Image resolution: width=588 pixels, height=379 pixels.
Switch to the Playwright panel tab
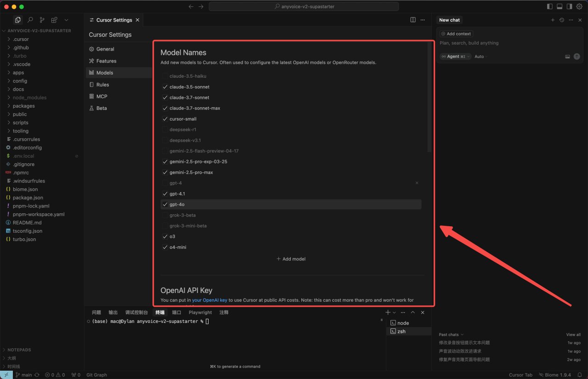(200, 312)
